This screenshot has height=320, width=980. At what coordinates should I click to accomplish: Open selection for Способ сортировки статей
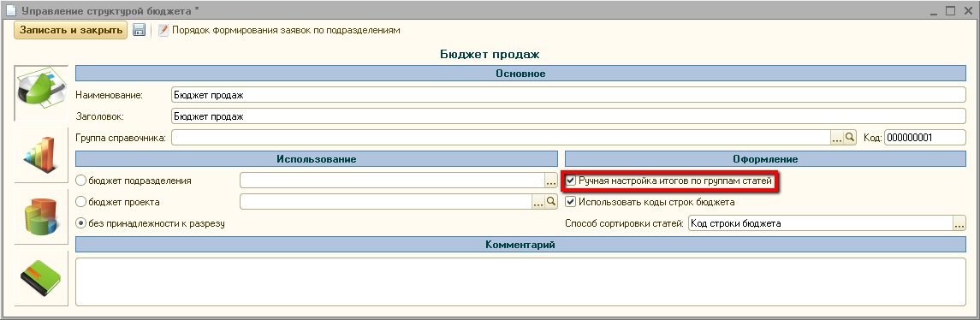pos(959,223)
